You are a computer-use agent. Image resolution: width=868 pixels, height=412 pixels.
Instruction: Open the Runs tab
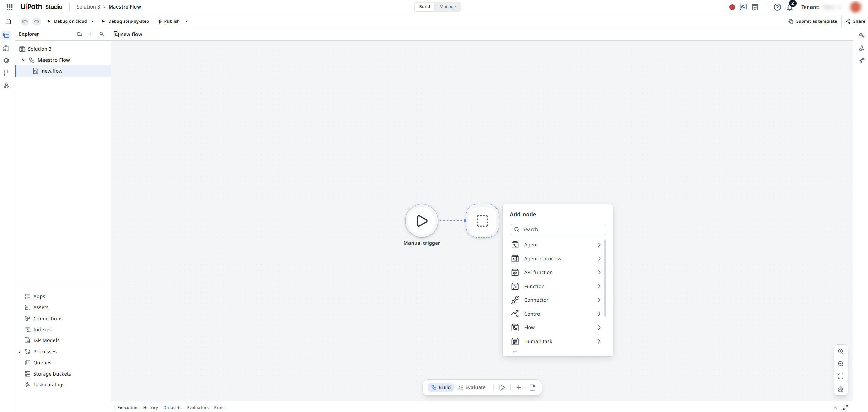[219, 408]
